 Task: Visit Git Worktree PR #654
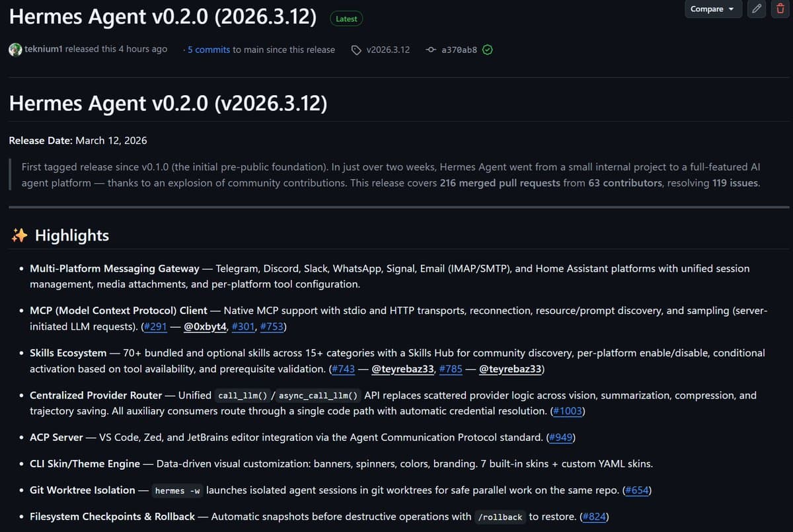[x=637, y=490]
